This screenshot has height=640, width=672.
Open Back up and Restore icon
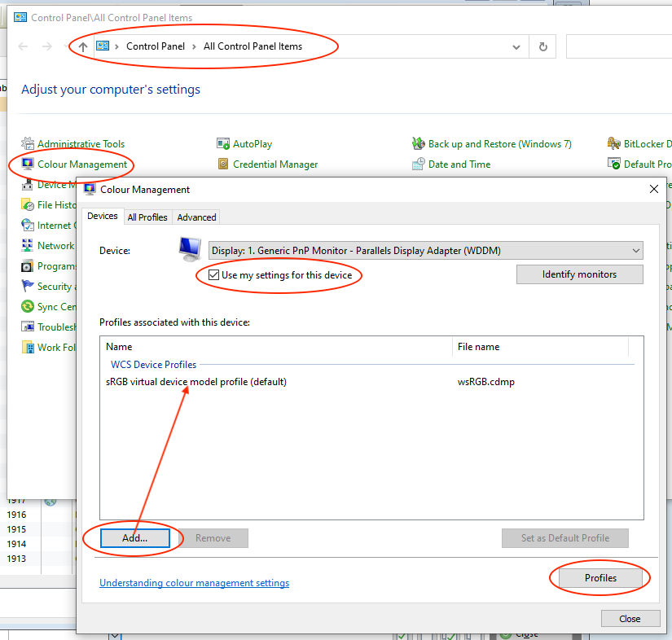click(x=419, y=143)
